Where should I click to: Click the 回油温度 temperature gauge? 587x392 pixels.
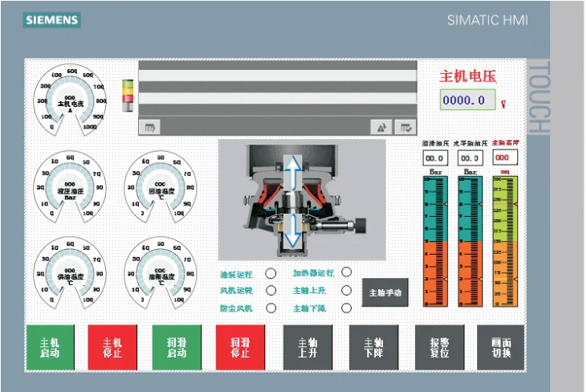[161, 186]
